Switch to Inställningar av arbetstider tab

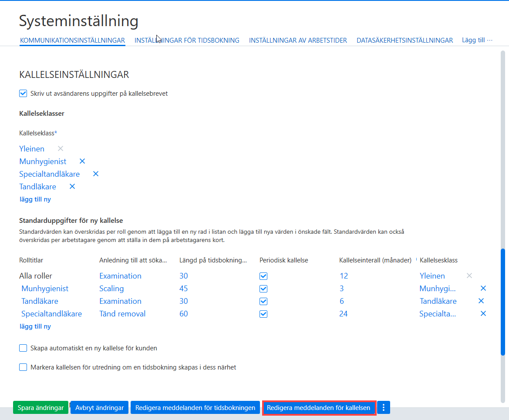(x=298, y=40)
